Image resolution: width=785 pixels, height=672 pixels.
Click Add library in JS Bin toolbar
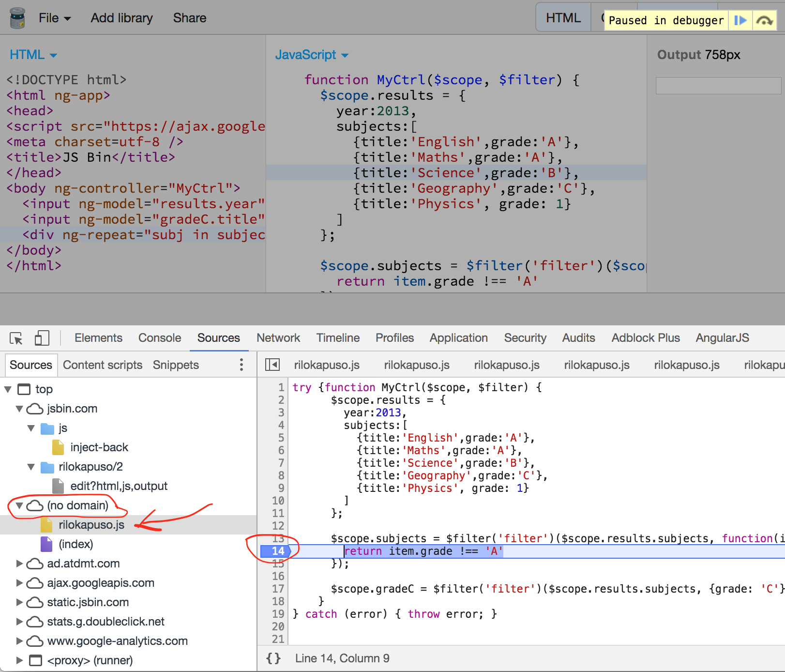[x=121, y=18]
